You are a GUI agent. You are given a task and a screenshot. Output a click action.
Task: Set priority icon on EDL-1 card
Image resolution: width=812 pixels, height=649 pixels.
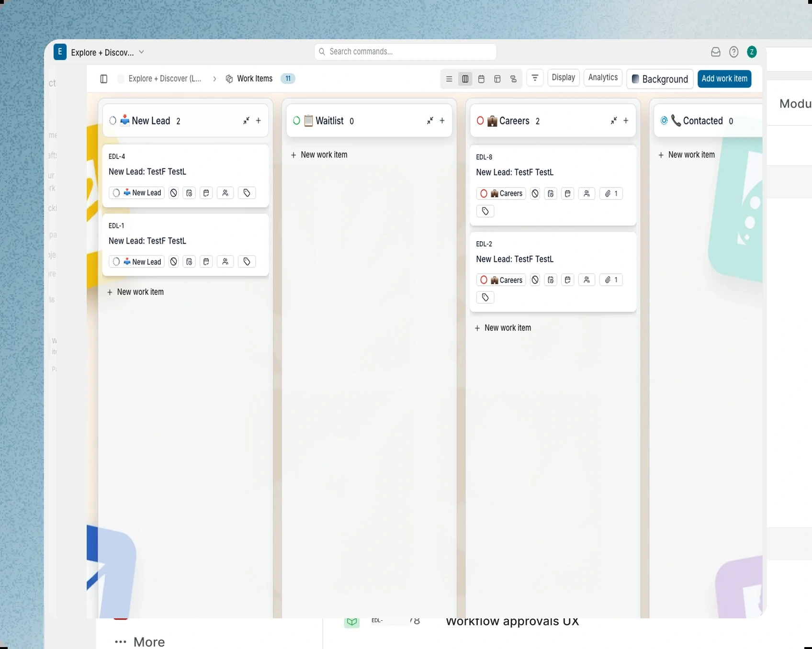[174, 262]
